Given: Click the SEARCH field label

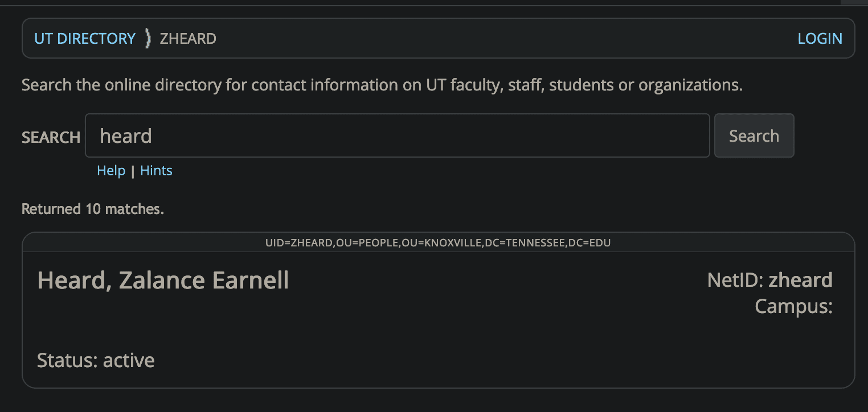Looking at the screenshot, I should pos(51,138).
